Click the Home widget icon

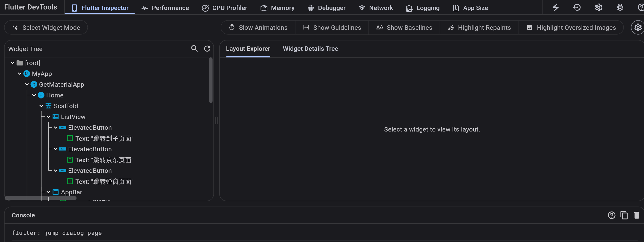41,95
